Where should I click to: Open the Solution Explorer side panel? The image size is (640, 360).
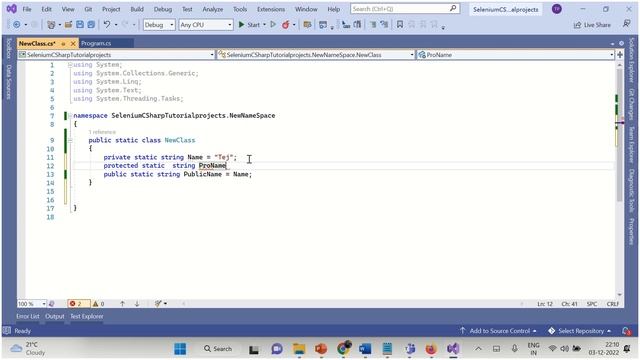(632, 60)
